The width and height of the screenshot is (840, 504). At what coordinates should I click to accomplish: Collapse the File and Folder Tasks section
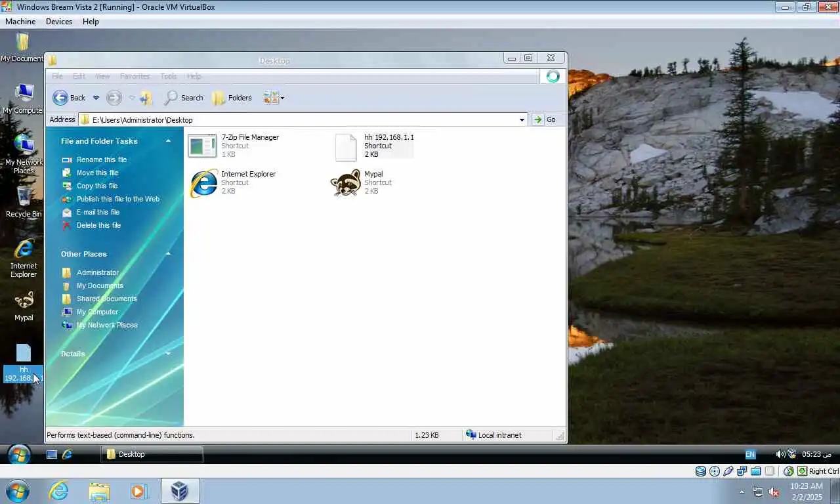[x=168, y=141]
